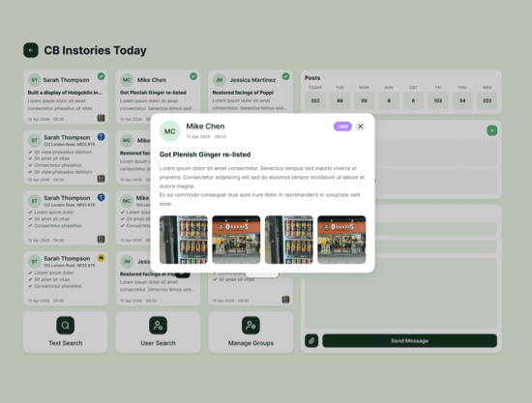
Task: Click the Text Search tile
Action: point(66,332)
